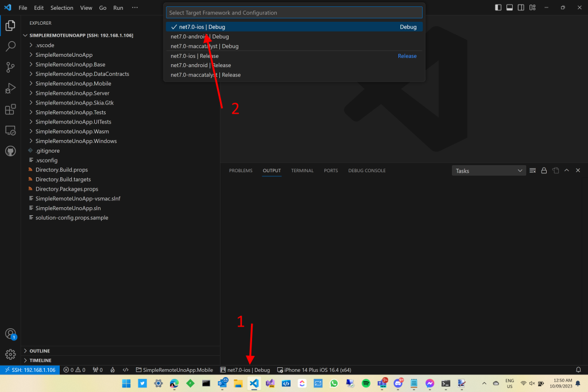Viewport: 588px width, 392px height.
Task: Open the Run menu
Action: [118, 7]
